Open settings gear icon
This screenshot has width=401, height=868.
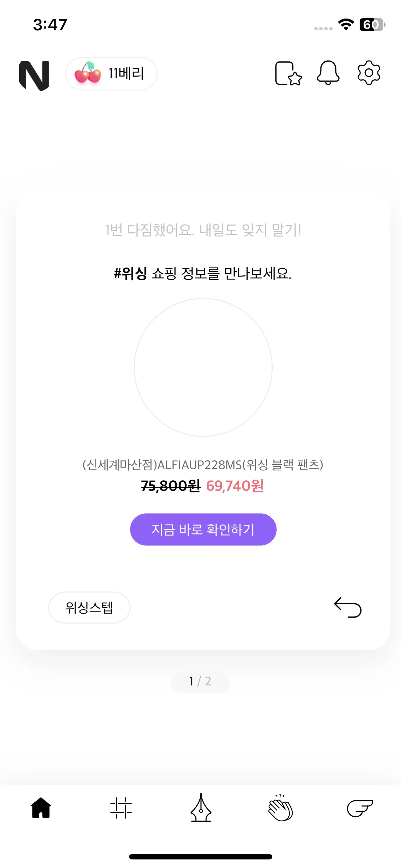pyautogui.click(x=369, y=73)
